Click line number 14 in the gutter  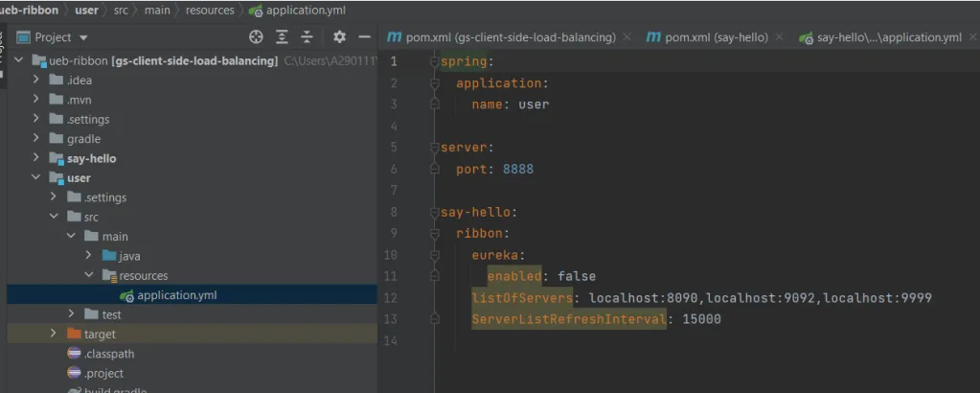pyautogui.click(x=391, y=341)
